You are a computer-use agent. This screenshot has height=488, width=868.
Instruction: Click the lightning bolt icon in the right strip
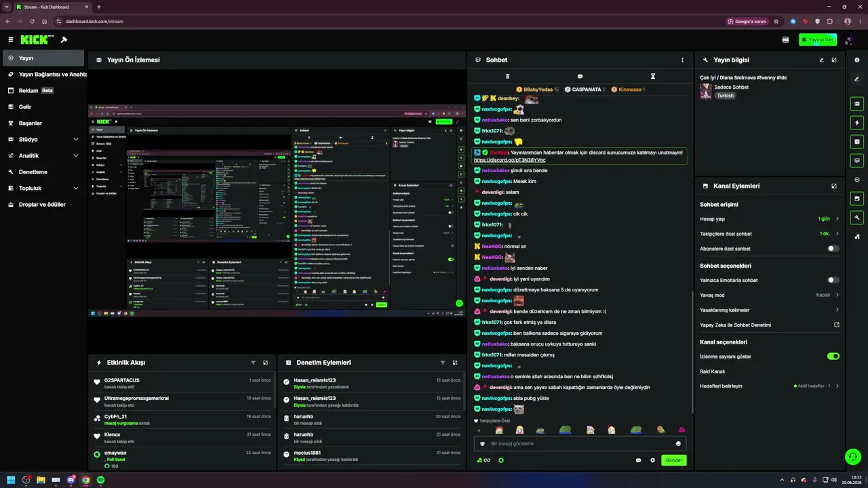coord(857,123)
